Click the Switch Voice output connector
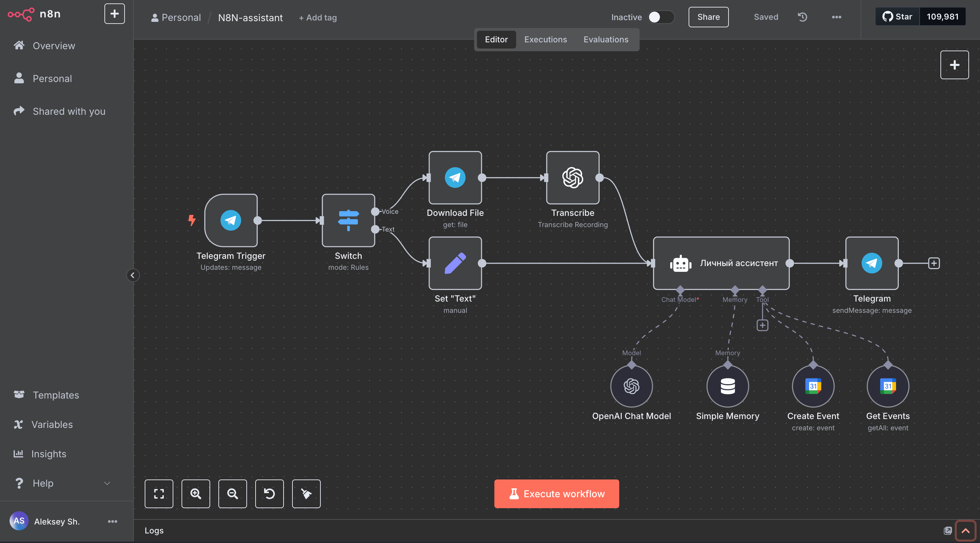The width and height of the screenshot is (980, 543). [x=375, y=211]
